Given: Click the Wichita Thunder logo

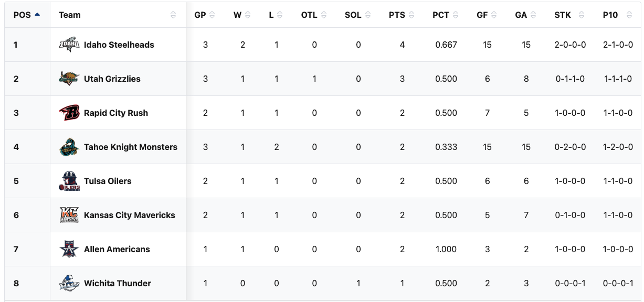Looking at the screenshot, I should point(69,283).
